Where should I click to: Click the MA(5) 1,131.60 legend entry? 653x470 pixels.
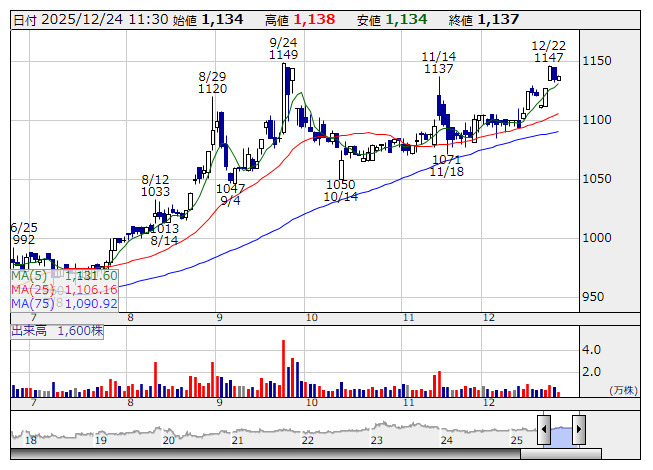65,276
